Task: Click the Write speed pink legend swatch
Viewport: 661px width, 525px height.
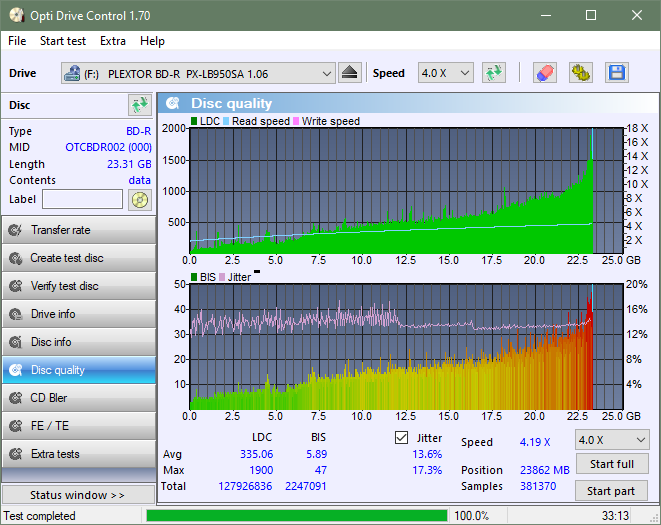Action: (x=296, y=121)
